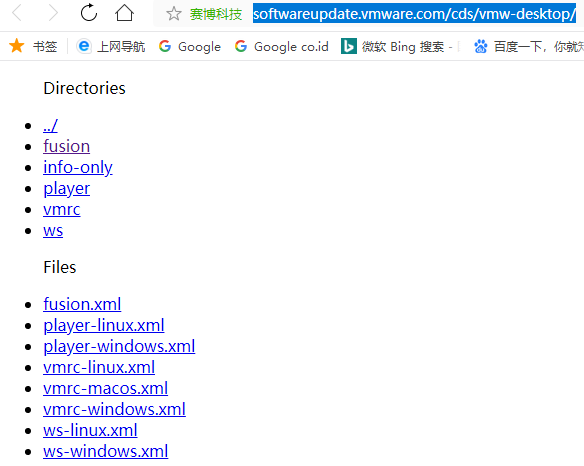Open the player-linux.xml file link
The width and height of the screenshot is (584, 466).
104,325
